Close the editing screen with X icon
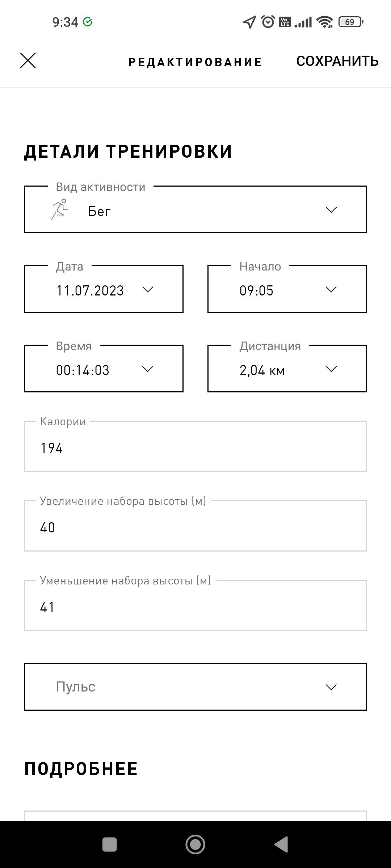391x868 pixels. click(28, 60)
